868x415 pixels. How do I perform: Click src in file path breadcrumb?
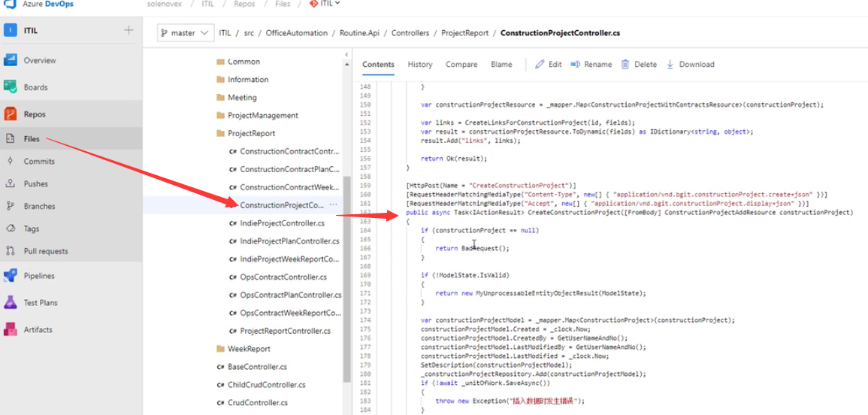pos(249,32)
